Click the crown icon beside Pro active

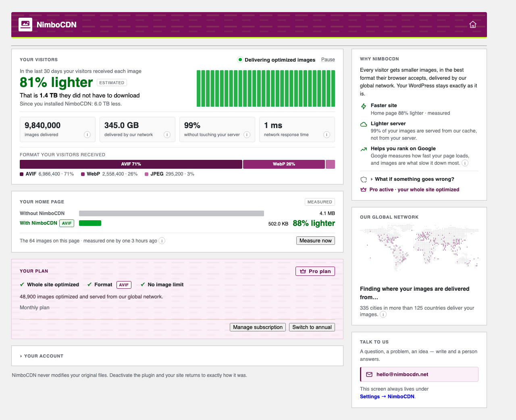(364, 190)
